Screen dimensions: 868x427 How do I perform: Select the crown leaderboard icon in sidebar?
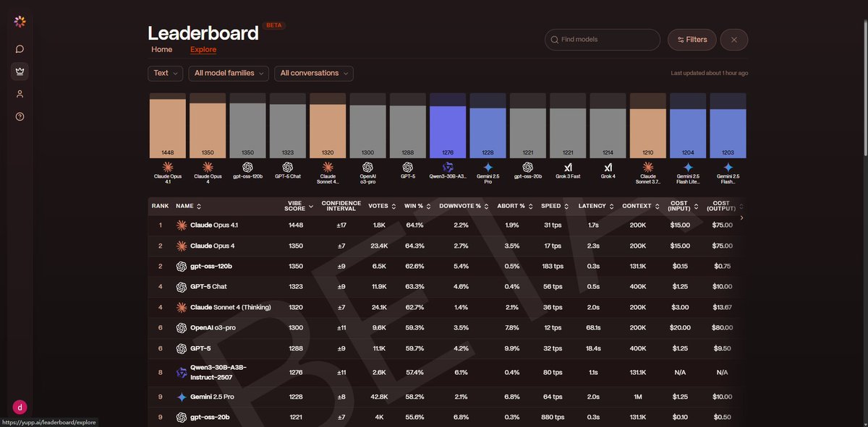(20, 72)
